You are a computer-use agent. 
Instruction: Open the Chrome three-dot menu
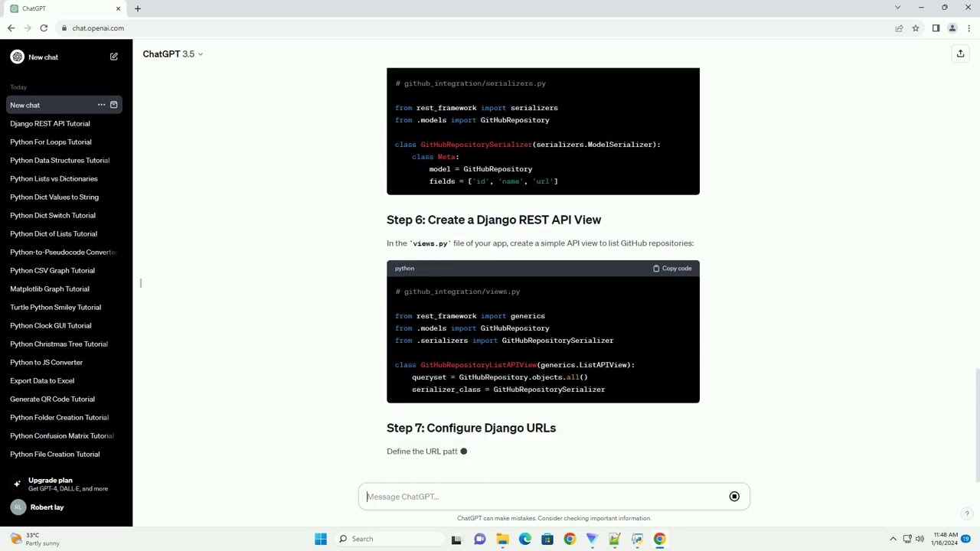tap(969, 28)
